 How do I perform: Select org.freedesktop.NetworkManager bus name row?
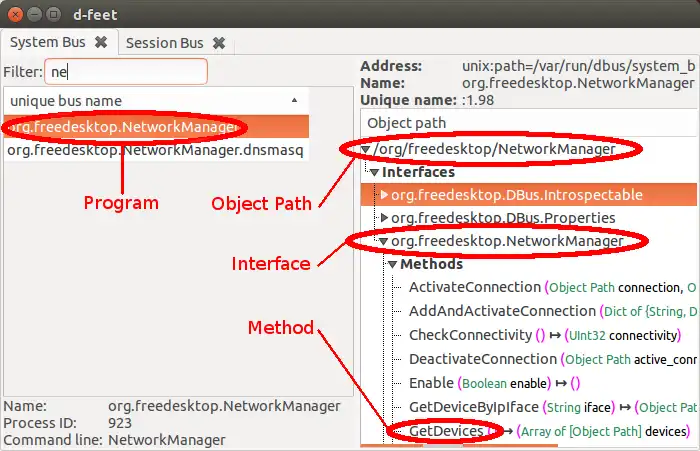coord(156,127)
